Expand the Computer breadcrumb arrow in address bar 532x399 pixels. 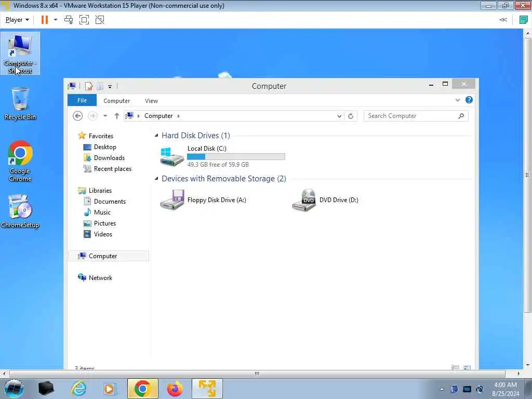(179, 116)
